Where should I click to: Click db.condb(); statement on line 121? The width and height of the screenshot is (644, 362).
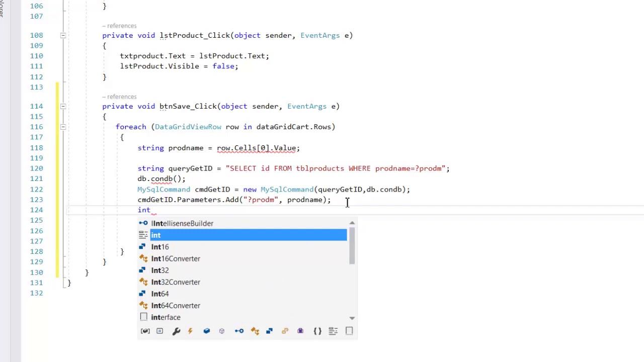[x=162, y=178]
